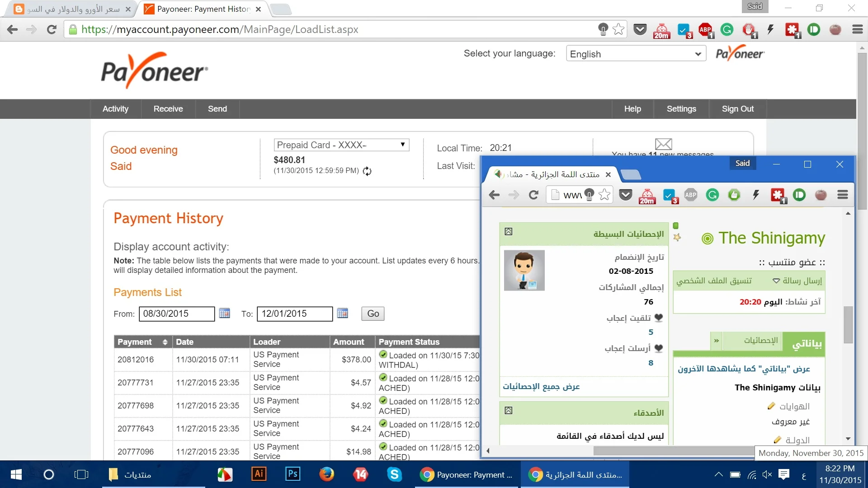Image resolution: width=868 pixels, height=488 pixels.
Task: Open Skype from the taskbar
Action: pos(394,474)
